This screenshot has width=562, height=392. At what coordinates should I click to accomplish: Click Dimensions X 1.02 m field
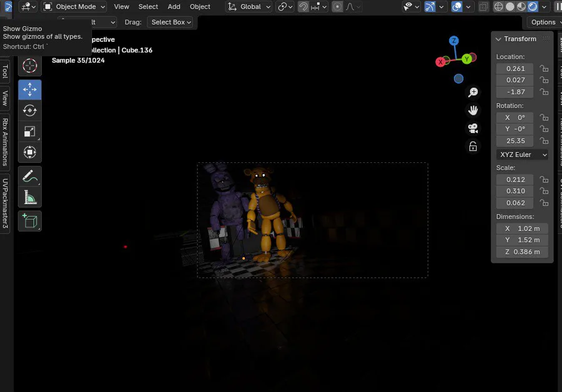click(x=523, y=228)
